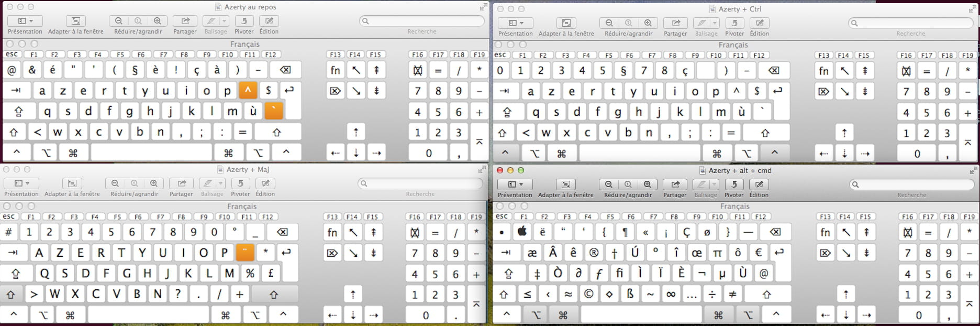
Task: Show actual size in Azerty au repos window
Action: 138,21
